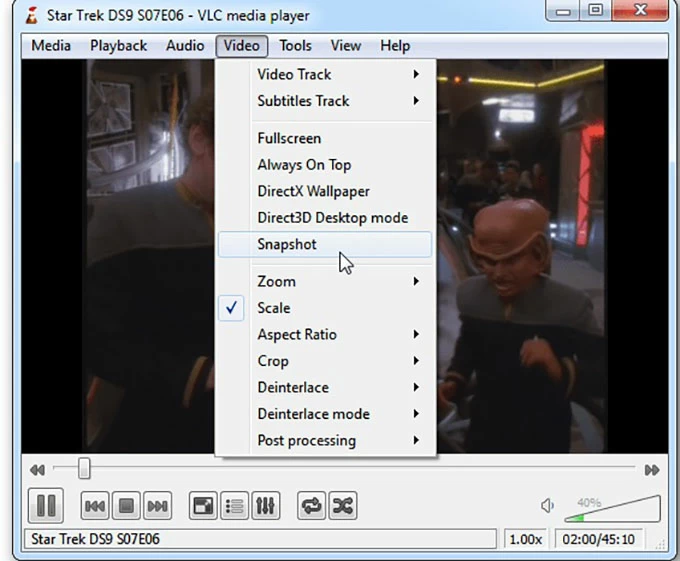Toggle shuffle random playback button
The image size is (680, 561).
pos(342,507)
